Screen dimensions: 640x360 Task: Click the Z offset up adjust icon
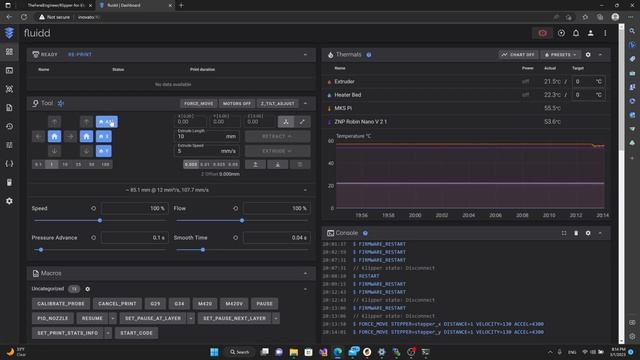click(x=255, y=164)
